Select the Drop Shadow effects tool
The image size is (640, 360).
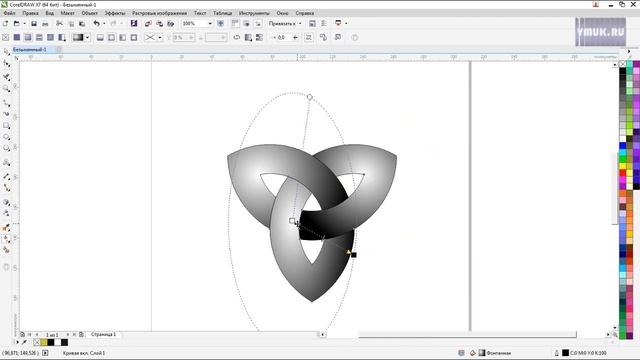coord(6,202)
